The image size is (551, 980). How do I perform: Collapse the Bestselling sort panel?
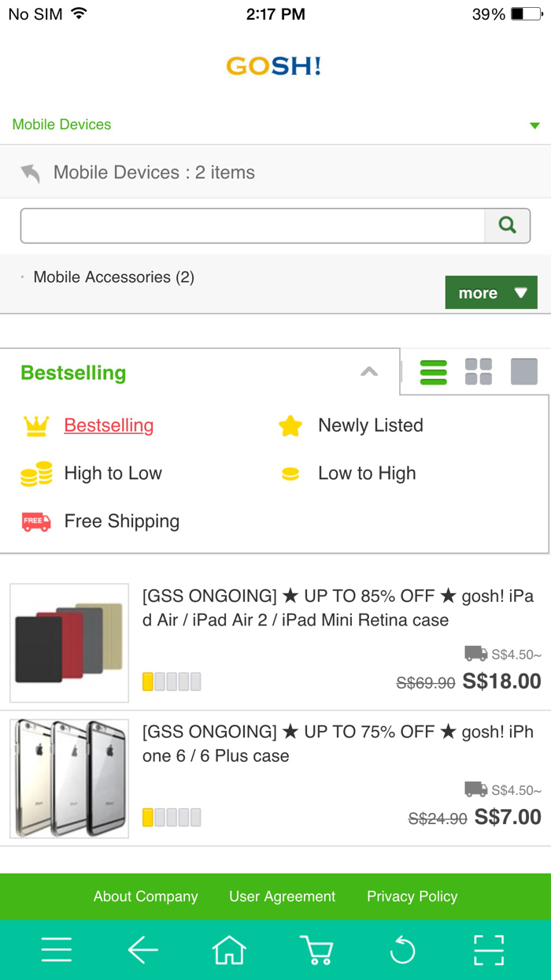pos(369,372)
